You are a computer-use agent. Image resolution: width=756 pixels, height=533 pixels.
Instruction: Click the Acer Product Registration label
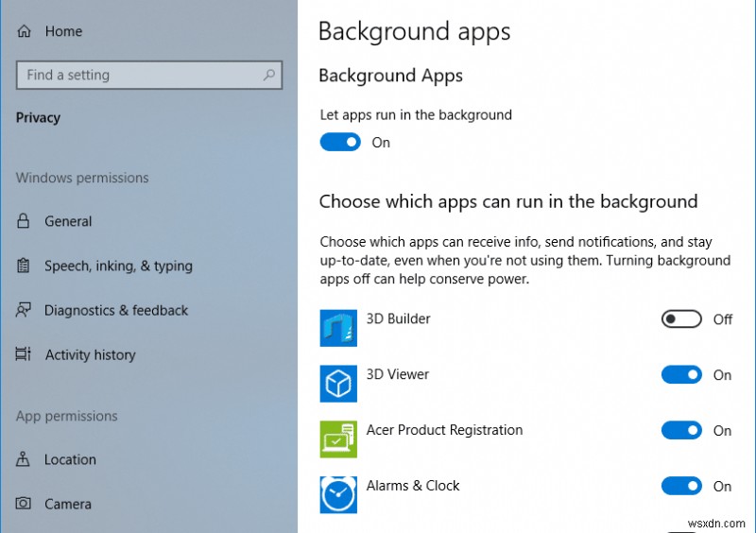point(444,430)
